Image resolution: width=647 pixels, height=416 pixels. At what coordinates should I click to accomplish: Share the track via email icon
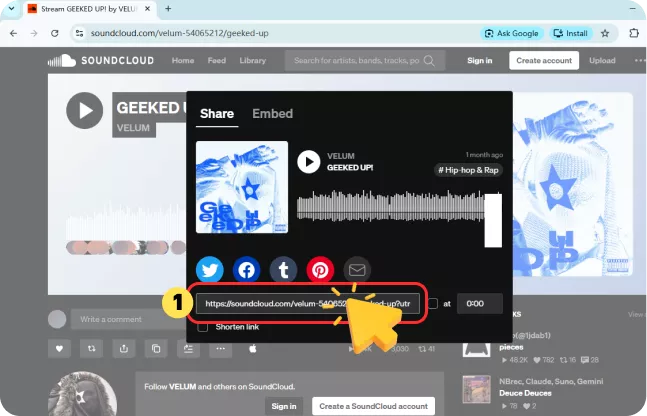coord(357,270)
